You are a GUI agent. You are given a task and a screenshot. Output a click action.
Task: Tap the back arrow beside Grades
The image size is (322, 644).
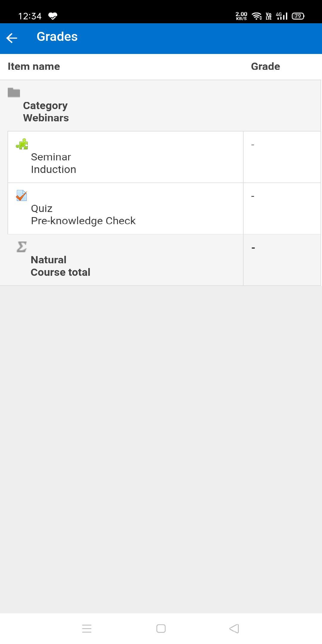[x=12, y=38]
